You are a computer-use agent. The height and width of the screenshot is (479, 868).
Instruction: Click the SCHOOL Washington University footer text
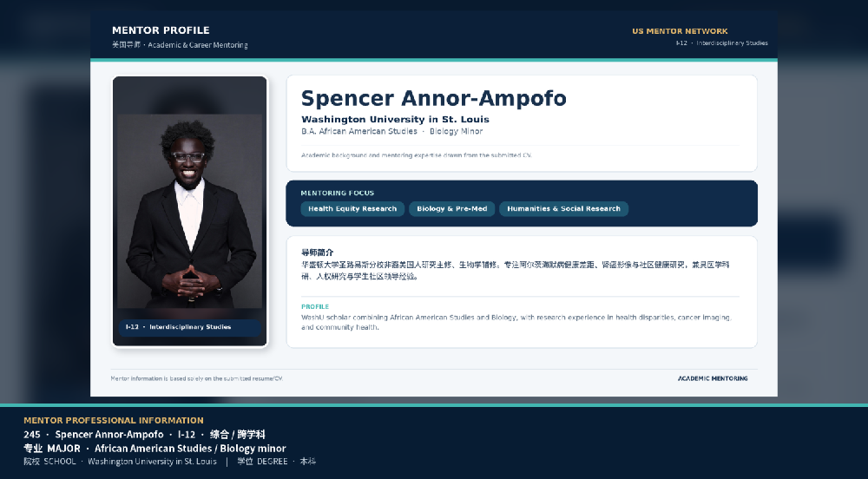(x=120, y=462)
